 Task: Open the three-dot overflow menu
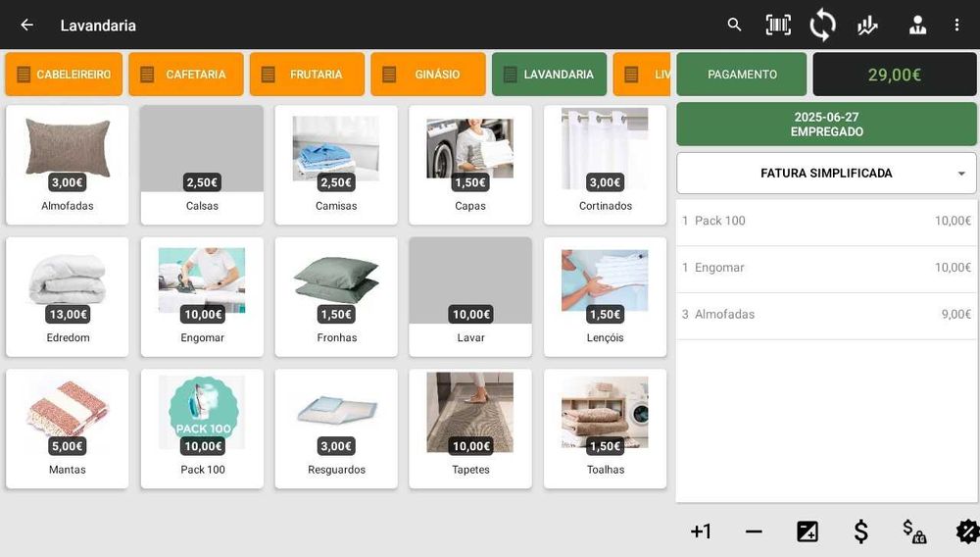tap(956, 25)
